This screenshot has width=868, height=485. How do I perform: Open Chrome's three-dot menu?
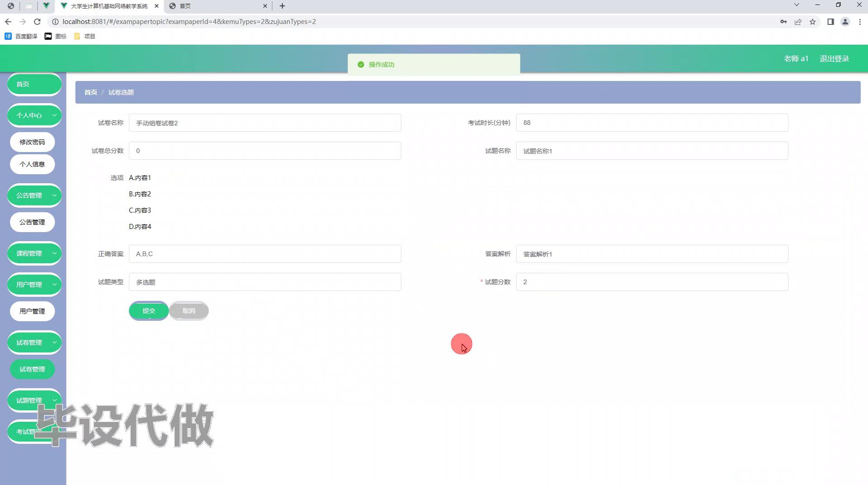(860, 21)
